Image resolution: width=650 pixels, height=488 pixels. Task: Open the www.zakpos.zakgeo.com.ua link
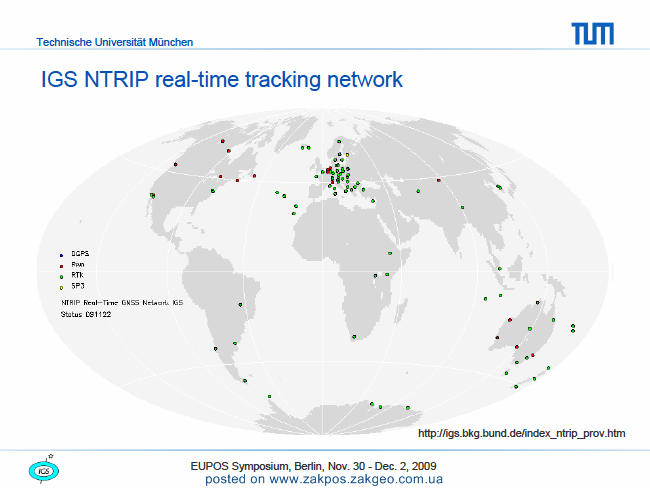tap(356, 479)
